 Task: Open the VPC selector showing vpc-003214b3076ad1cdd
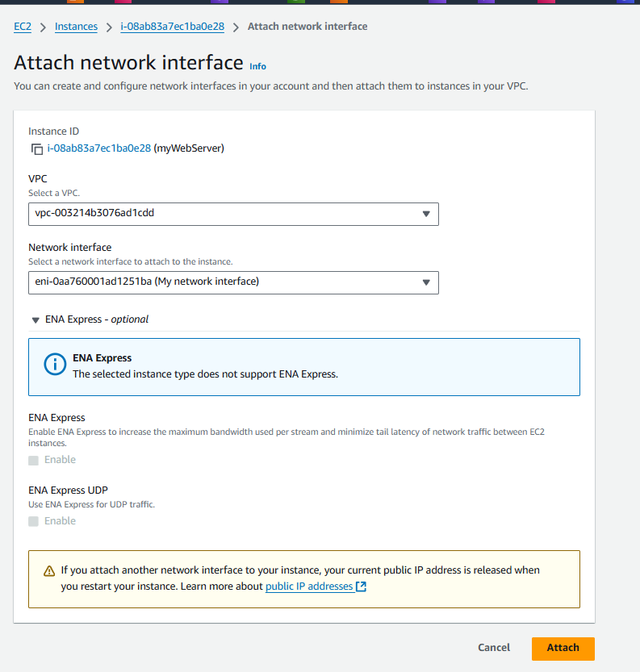tap(233, 214)
